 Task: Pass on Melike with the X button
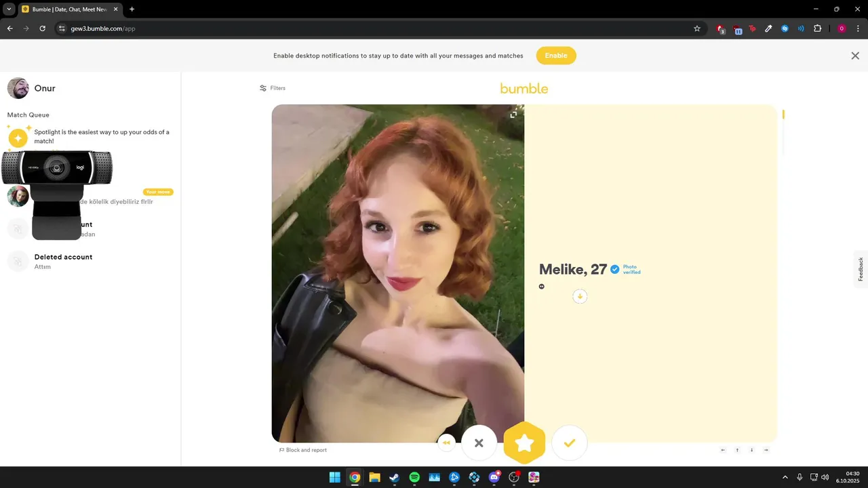pos(479,443)
